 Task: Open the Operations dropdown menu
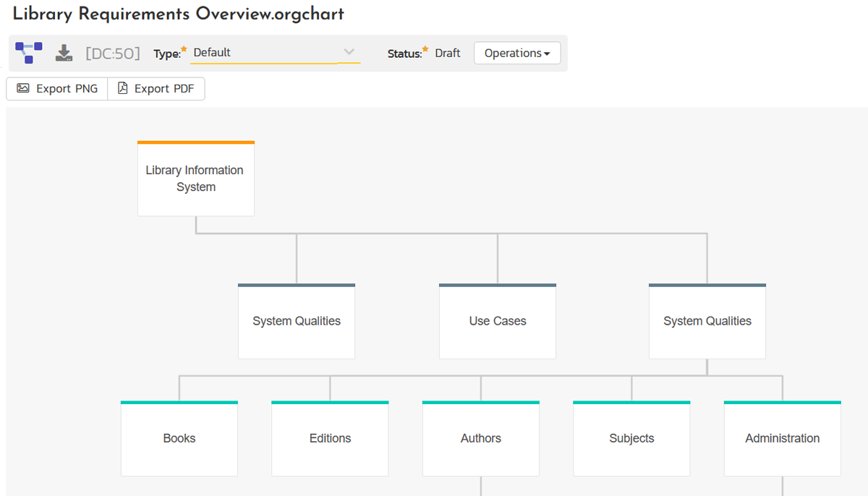(x=516, y=53)
